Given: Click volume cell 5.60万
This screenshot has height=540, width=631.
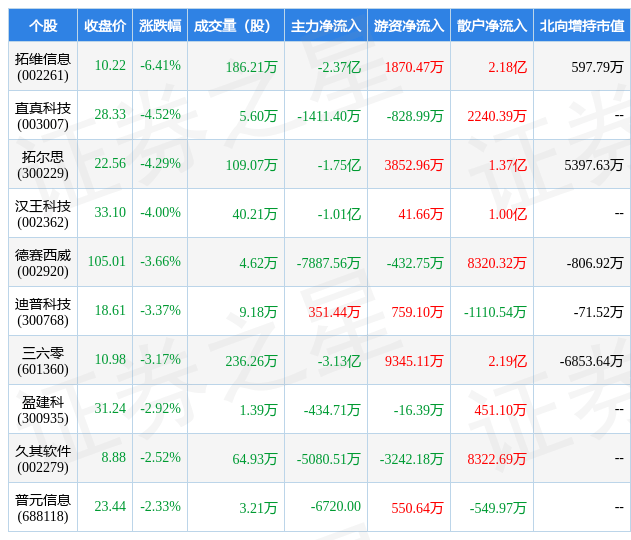Looking at the screenshot, I should (258, 116).
